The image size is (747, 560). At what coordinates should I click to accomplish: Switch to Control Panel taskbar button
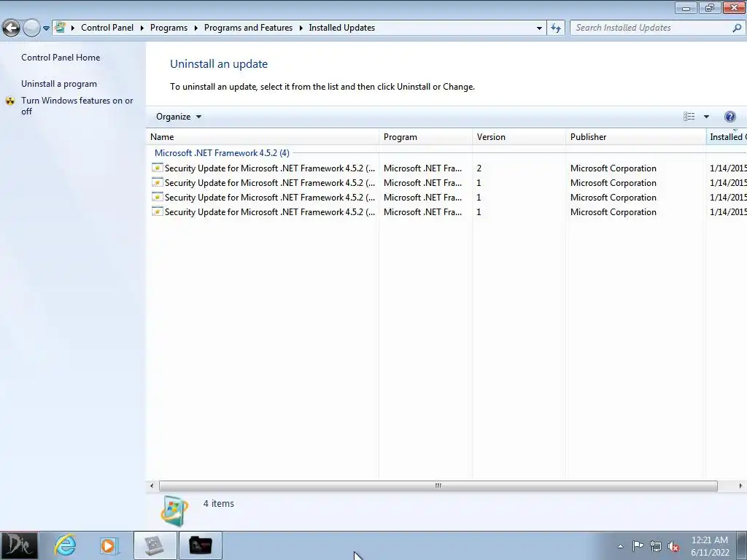[x=155, y=545]
